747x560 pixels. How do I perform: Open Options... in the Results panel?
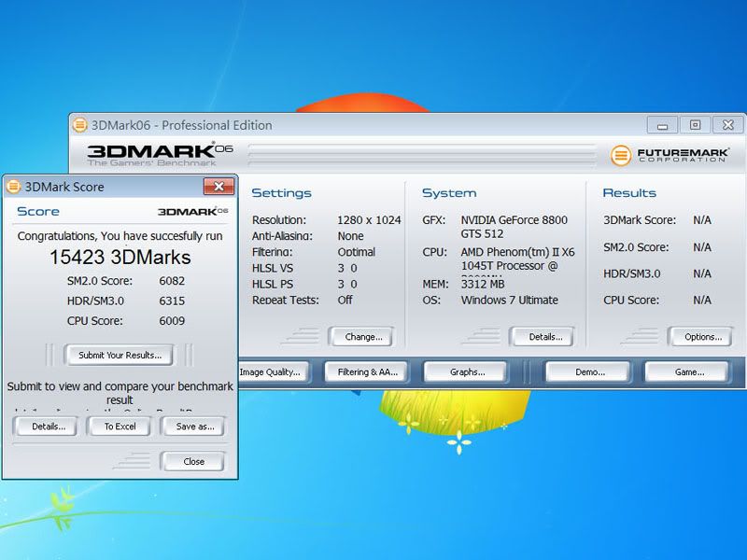[x=703, y=337]
